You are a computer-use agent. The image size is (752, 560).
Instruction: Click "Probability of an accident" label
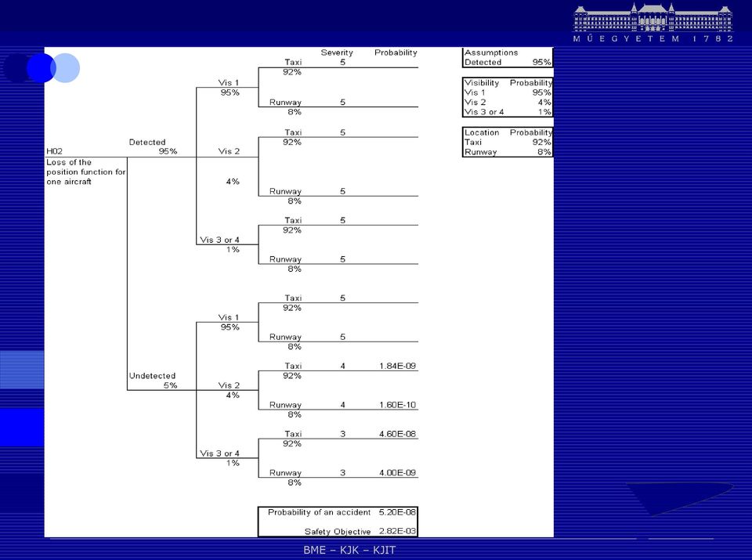click(319, 512)
